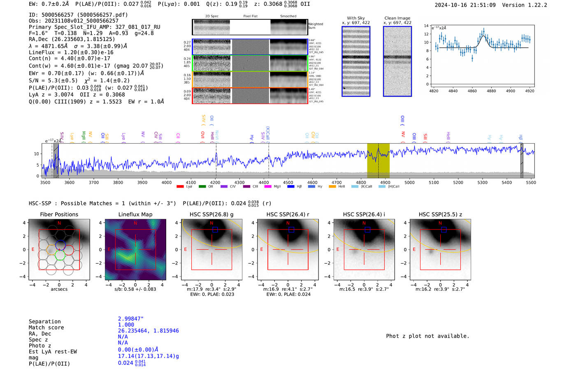Click the dashed line marker near 4200Å
Viewport: 576px width, 392px height.
216,160
